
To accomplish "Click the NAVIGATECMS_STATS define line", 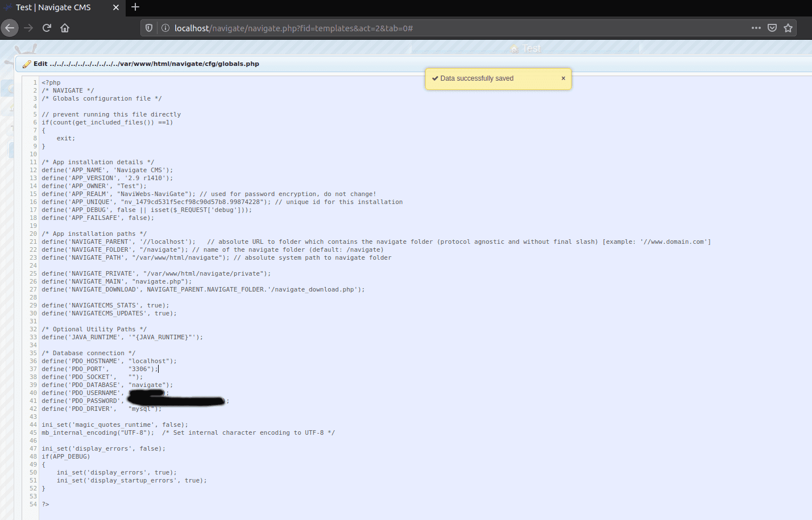I will (105, 305).
